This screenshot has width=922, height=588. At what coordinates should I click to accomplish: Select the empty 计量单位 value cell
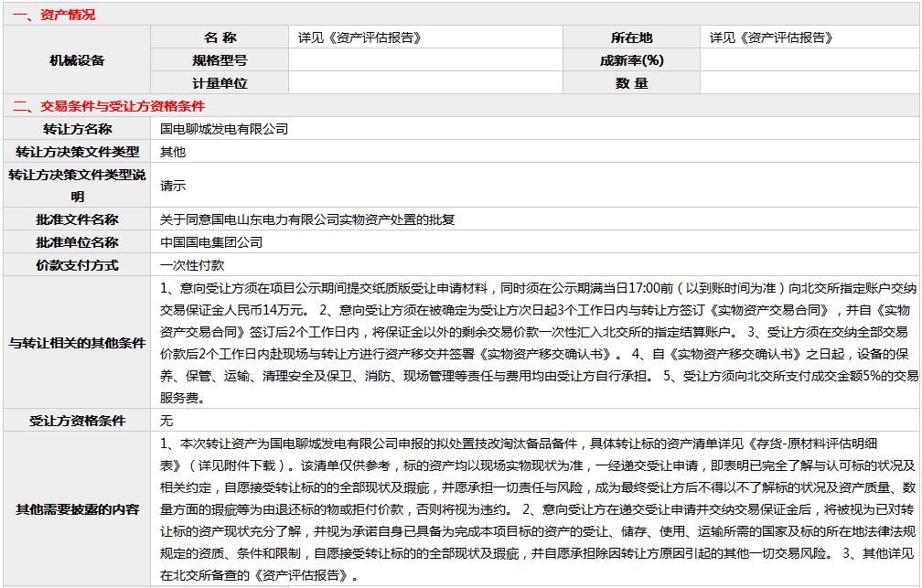pyautogui.click(x=425, y=83)
